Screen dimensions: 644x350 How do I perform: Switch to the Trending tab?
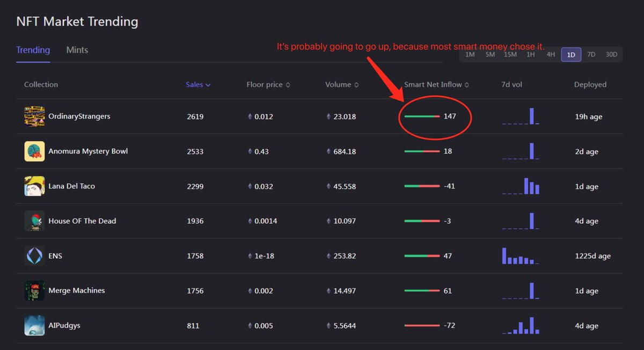click(x=33, y=50)
